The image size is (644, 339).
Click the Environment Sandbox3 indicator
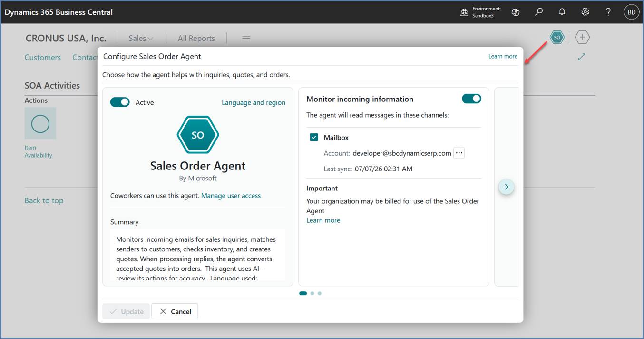click(x=480, y=12)
